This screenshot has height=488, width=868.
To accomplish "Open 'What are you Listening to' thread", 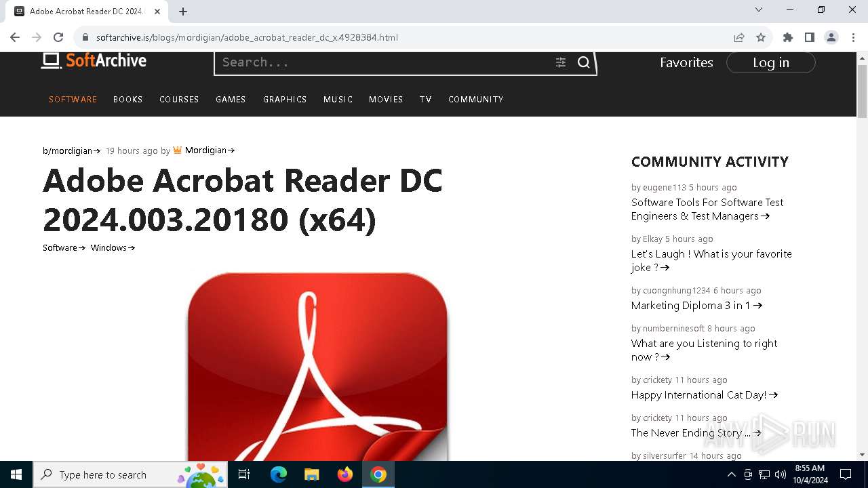I will [704, 350].
